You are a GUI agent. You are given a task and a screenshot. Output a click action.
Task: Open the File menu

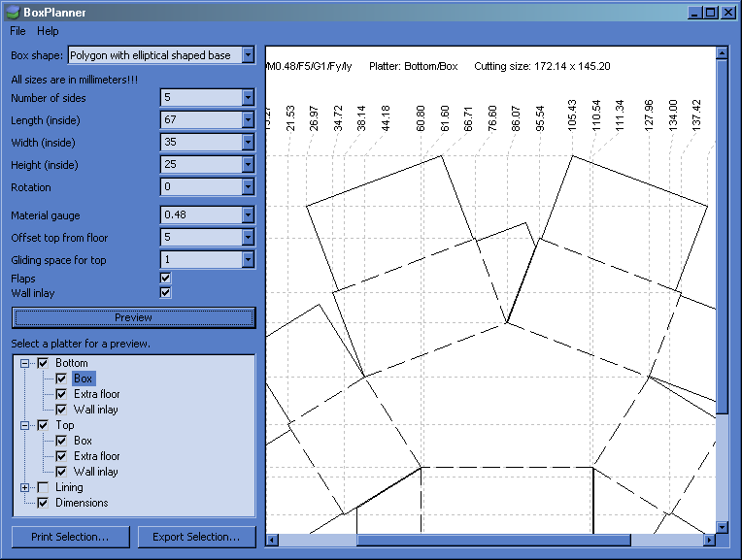(17, 31)
